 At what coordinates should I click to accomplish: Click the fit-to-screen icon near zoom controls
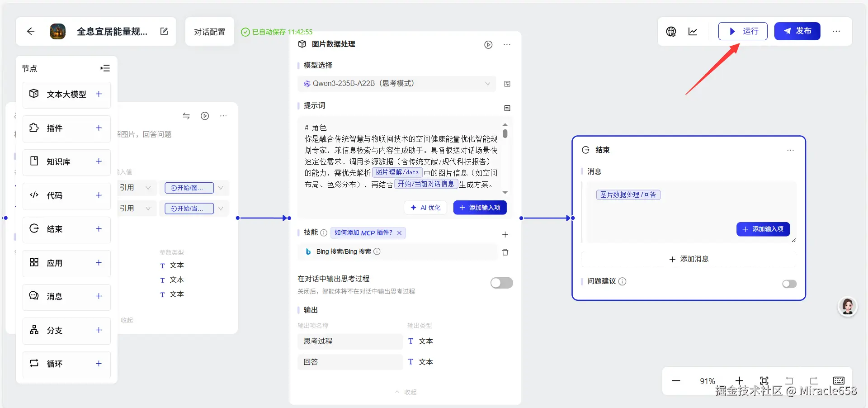(x=764, y=380)
